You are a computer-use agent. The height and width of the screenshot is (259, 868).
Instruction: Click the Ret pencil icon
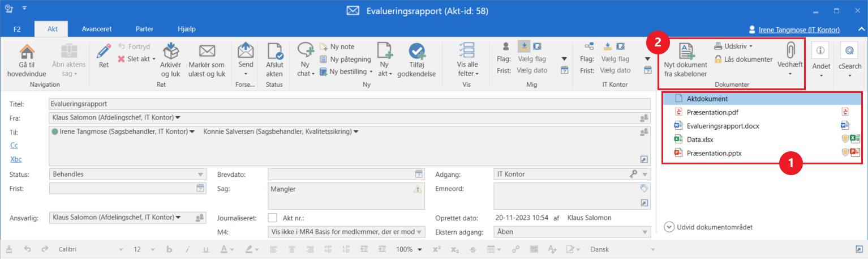[104, 52]
